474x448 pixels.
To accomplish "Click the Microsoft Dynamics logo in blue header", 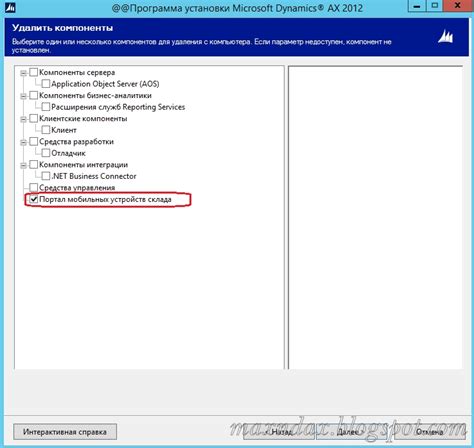I will pyautogui.click(x=445, y=36).
